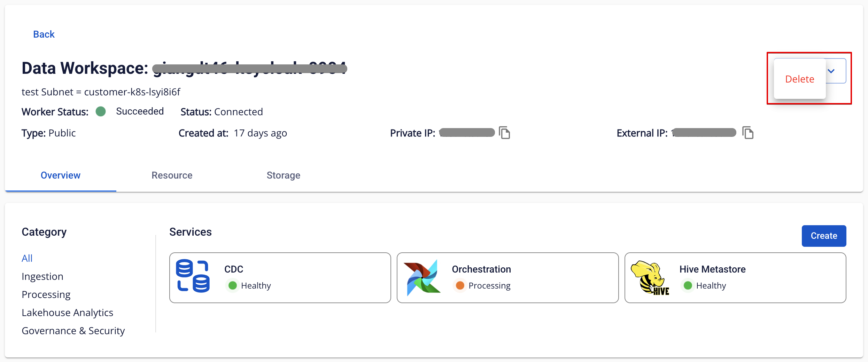Copy the Private IP address
The width and height of the screenshot is (868, 362).
pyautogui.click(x=504, y=133)
